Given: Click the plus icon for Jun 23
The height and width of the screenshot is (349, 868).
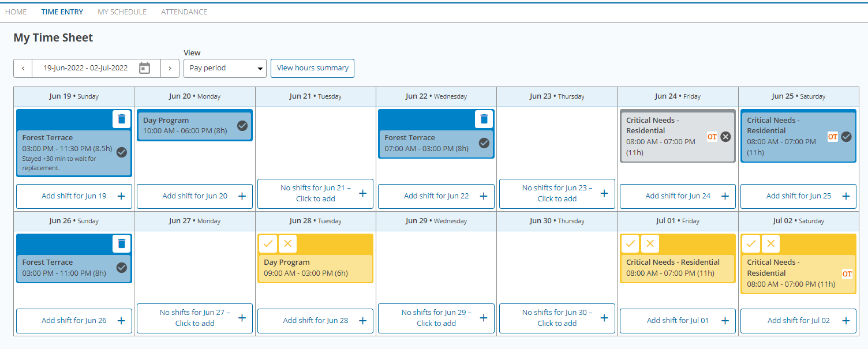Looking at the screenshot, I should point(604,193).
